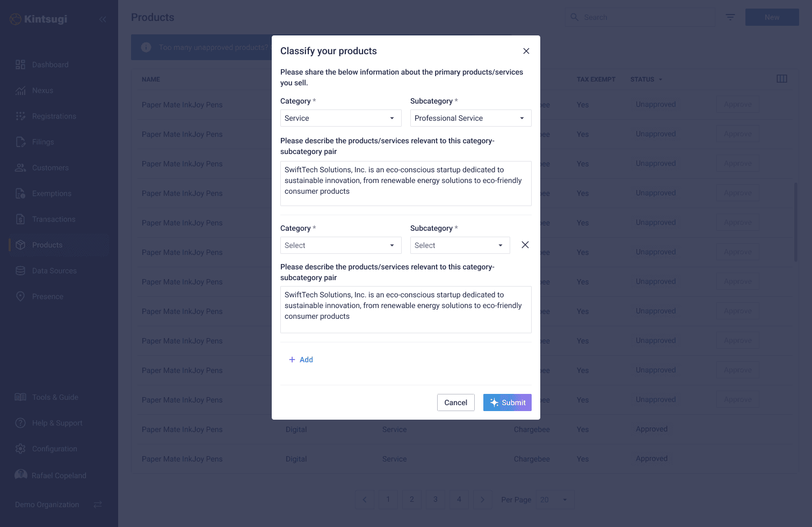
Task: Toggle Status column sorting
Action: coord(646,79)
